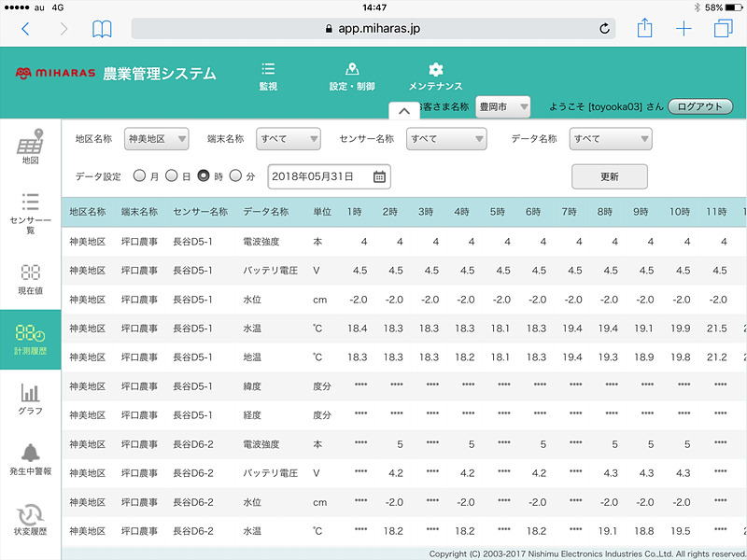The image size is (747, 560).
Task: Click the 6時 column header
Action: pos(533,212)
